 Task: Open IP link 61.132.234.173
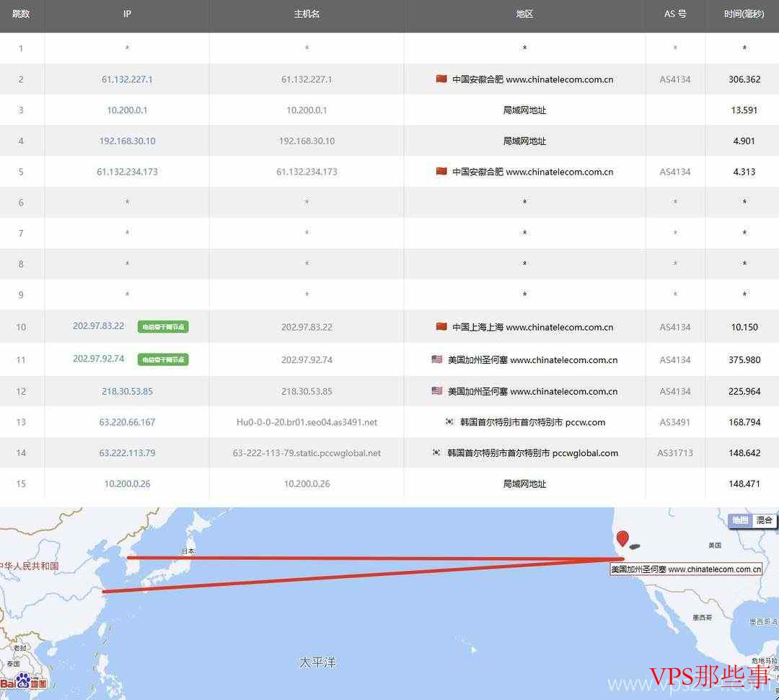click(x=127, y=172)
